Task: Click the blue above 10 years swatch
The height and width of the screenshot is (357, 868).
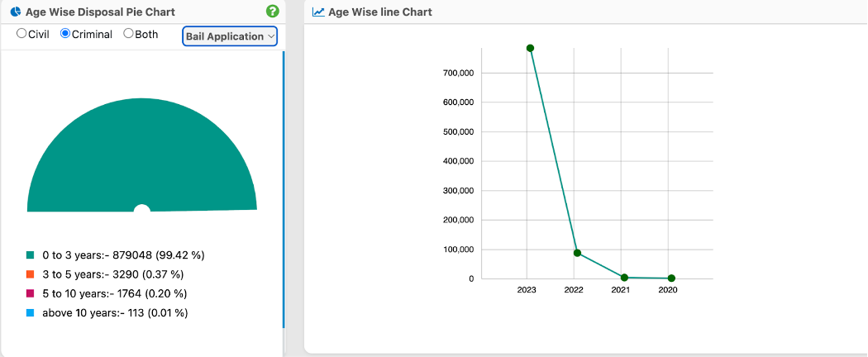Action: coord(31,312)
